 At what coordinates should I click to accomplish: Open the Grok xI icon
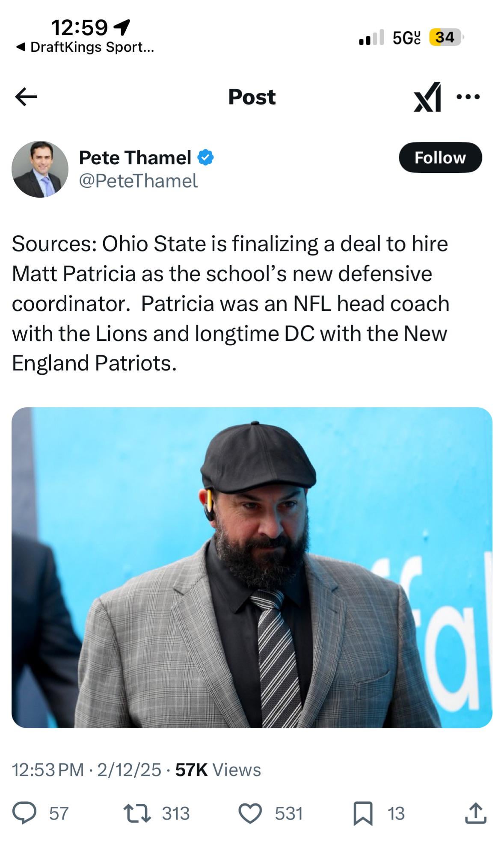coord(427,97)
